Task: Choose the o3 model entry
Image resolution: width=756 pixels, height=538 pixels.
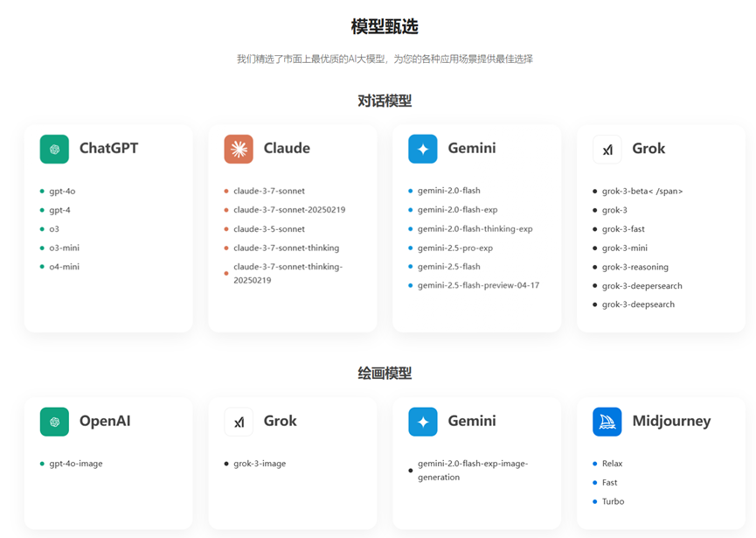Action: coord(54,228)
